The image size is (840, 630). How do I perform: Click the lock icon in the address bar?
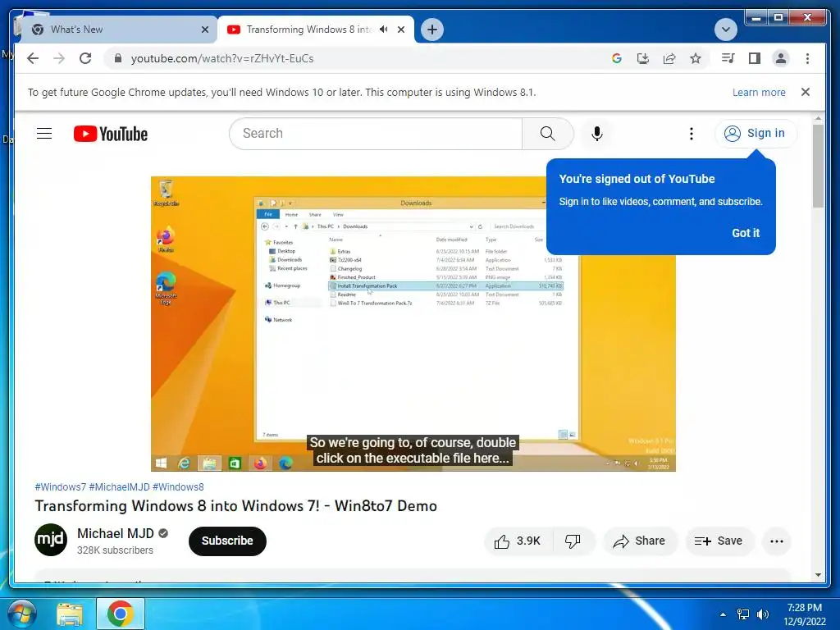click(118, 58)
